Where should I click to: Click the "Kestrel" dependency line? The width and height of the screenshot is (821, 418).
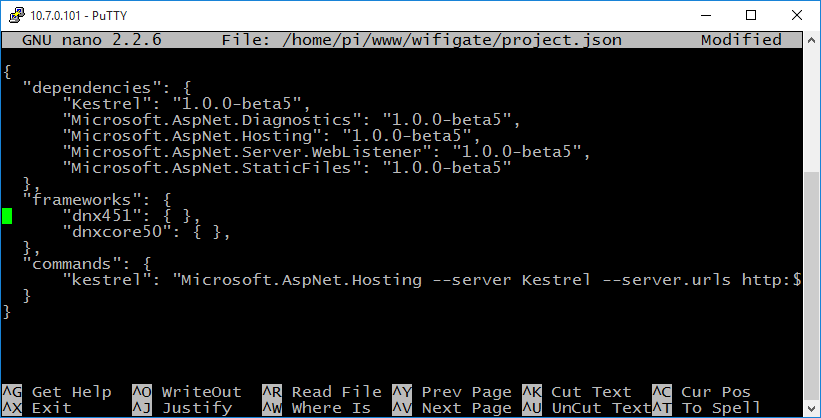(x=186, y=103)
